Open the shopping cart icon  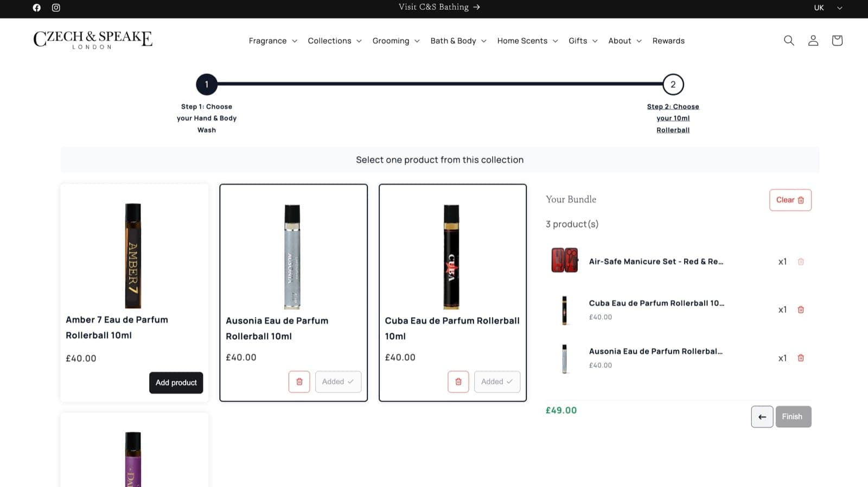pos(837,41)
